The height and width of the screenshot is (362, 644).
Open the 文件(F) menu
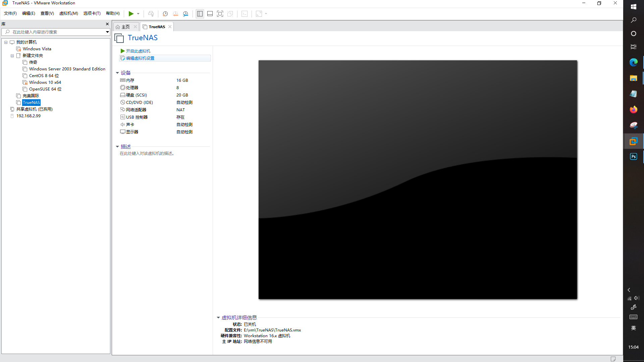[10, 13]
